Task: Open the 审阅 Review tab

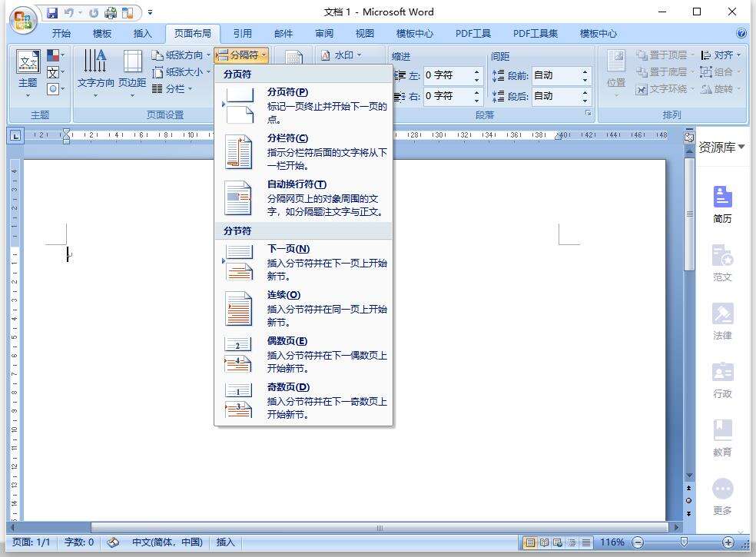Action: (324, 33)
